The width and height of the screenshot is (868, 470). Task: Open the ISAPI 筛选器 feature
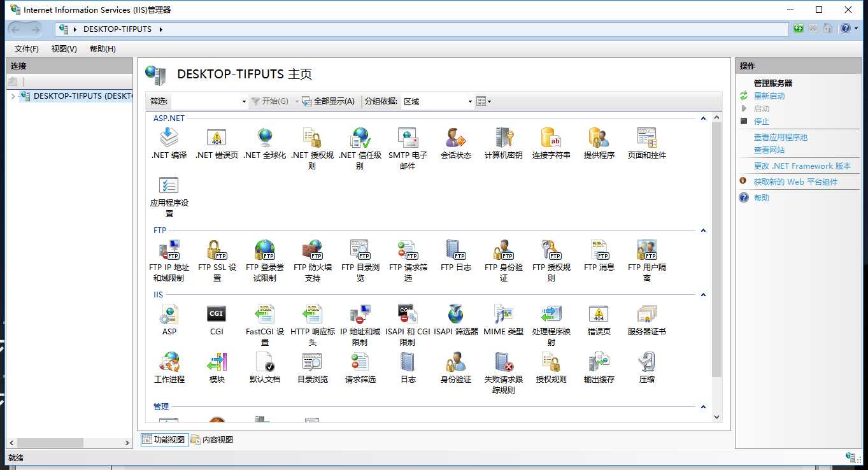click(455, 315)
